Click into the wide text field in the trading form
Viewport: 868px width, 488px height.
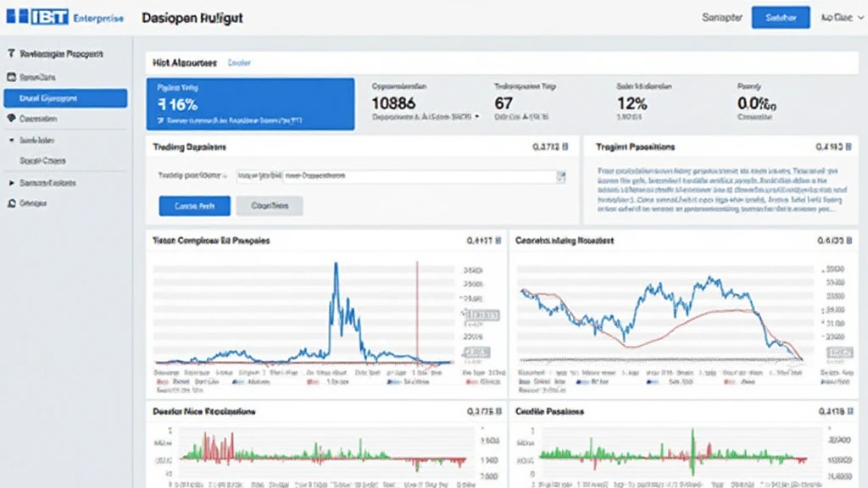[x=420, y=176]
